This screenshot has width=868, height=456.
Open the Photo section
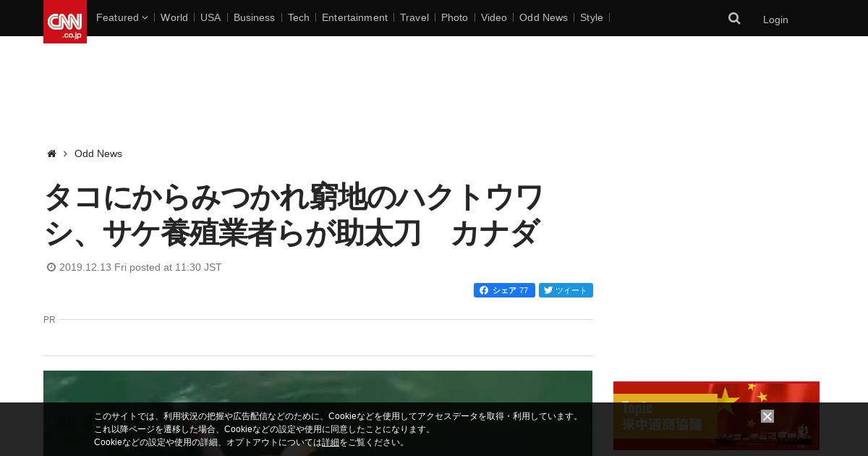(x=454, y=17)
